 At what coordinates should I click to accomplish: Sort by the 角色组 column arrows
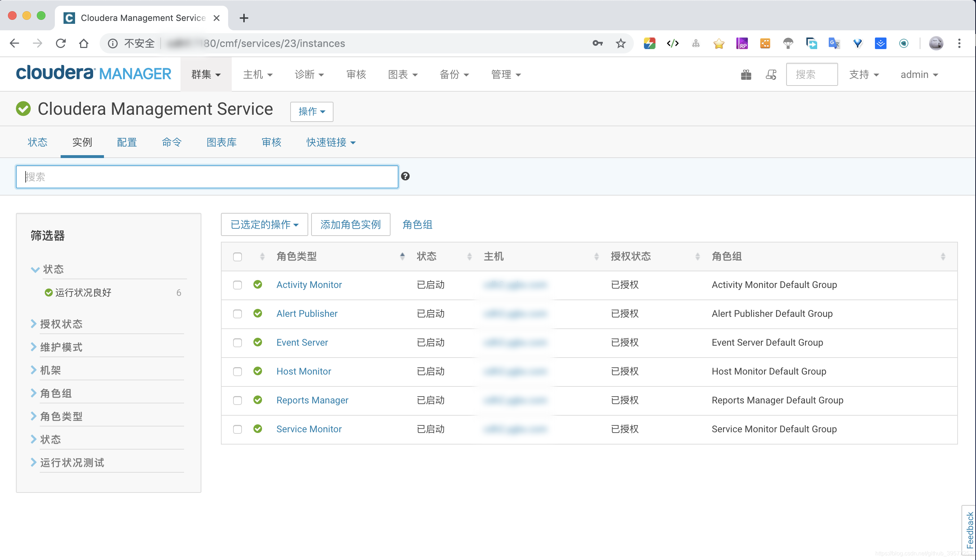pos(943,257)
